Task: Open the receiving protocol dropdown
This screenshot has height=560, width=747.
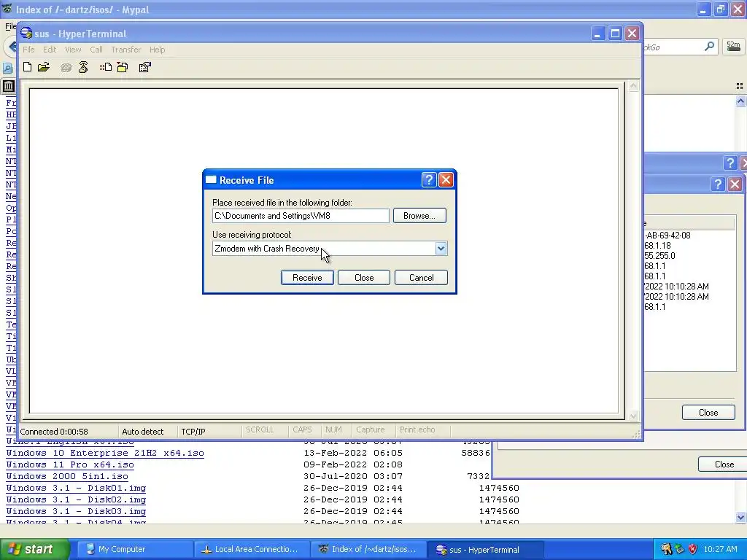Action: click(441, 248)
